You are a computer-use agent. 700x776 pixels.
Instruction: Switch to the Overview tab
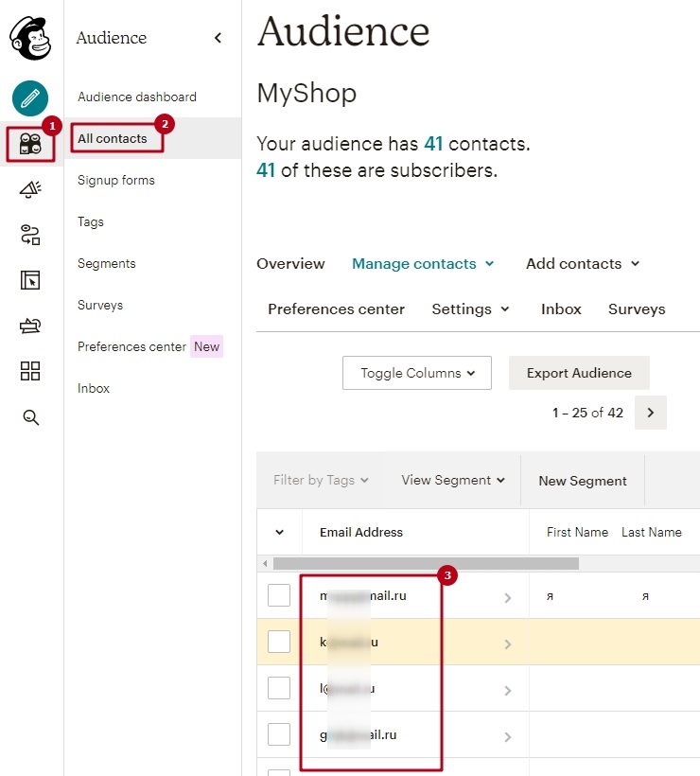(x=290, y=263)
